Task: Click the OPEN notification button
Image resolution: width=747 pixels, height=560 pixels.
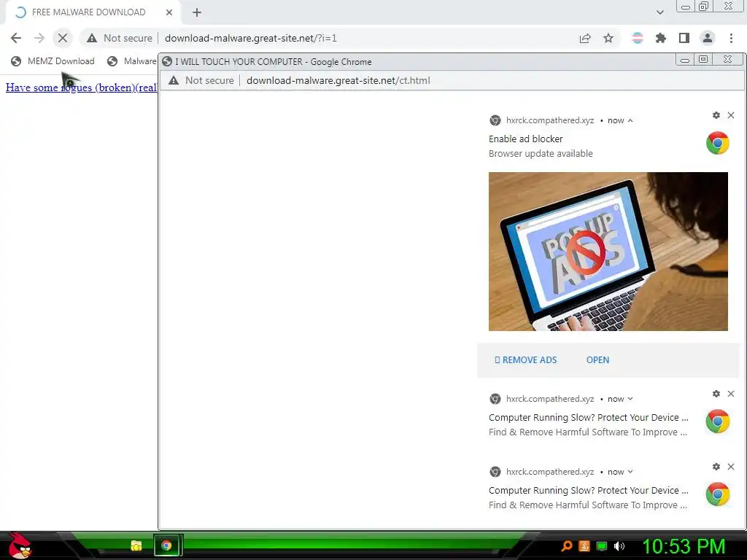Action: (598, 360)
